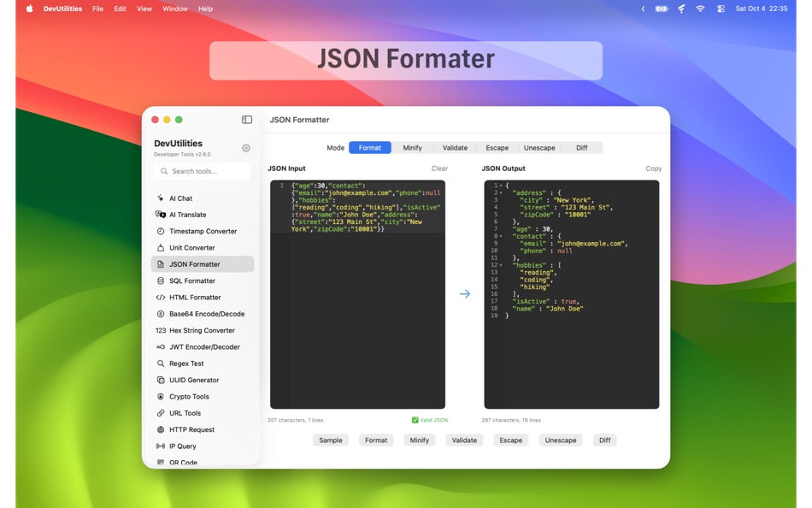The width and height of the screenshot is (812, 508).
Task: Click the Wi-Fi icon in menu bar
Action: click(x=700, y=9)
